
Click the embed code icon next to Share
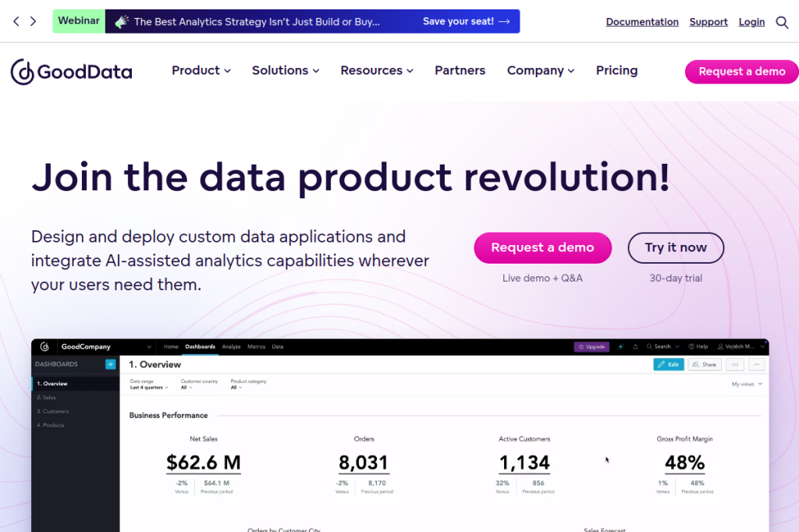pos(735,364)
